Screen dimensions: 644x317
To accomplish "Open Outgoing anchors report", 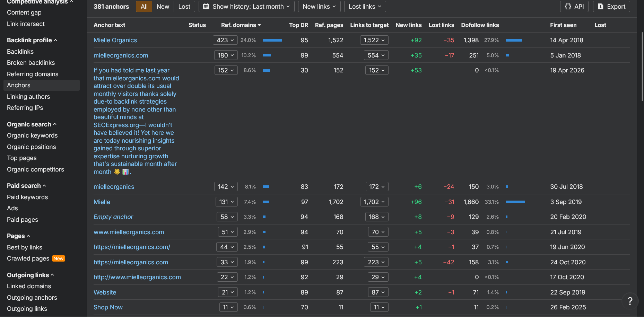I will coord(32,298).
